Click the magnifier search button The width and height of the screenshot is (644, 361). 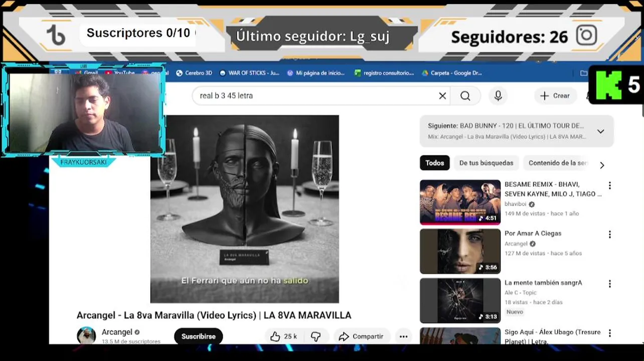pos(465,96)
